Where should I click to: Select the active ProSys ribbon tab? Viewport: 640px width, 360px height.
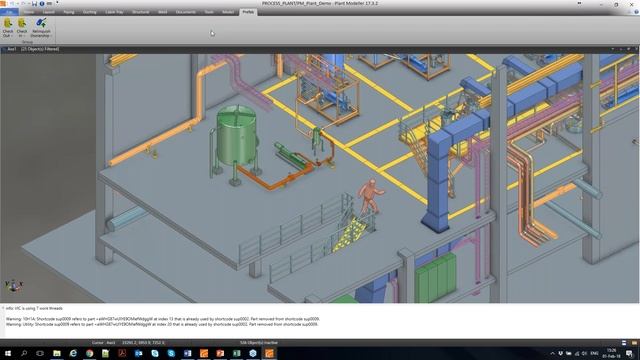coord(248,12)
